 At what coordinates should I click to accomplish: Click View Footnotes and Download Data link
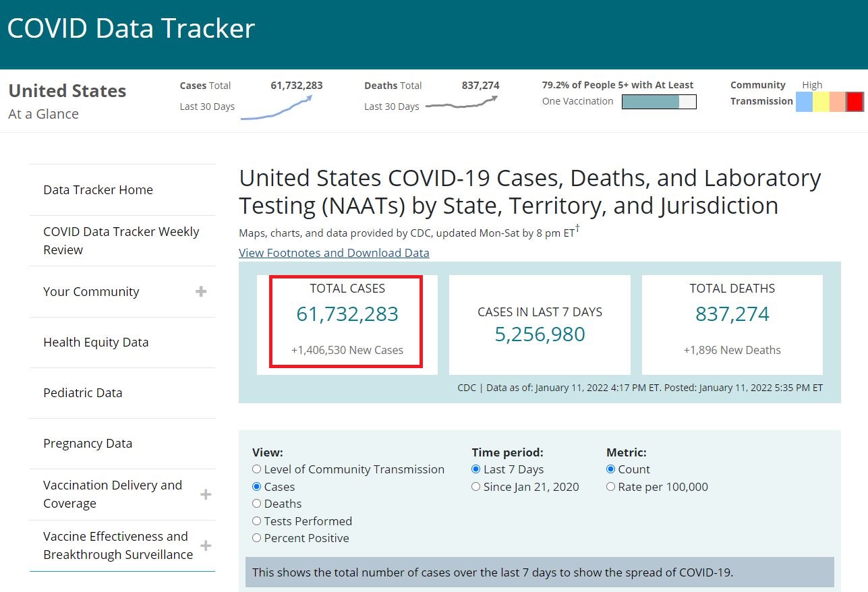coord(334,253)
